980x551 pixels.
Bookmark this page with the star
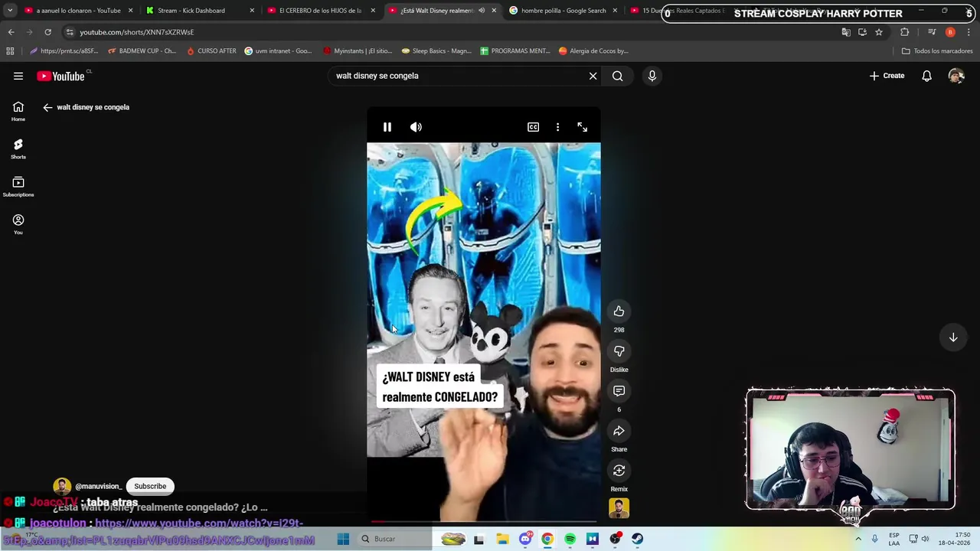(x=879, y=32)
